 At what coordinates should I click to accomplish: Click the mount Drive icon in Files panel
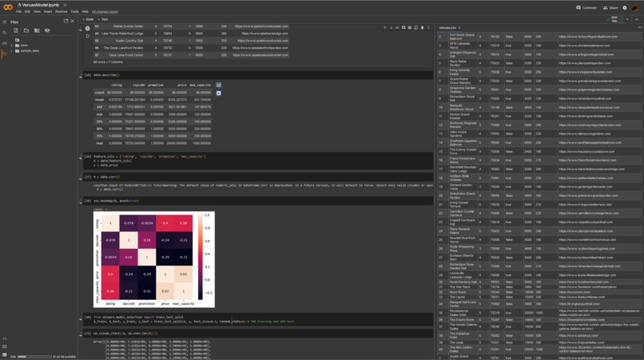(x=37, y=30)
